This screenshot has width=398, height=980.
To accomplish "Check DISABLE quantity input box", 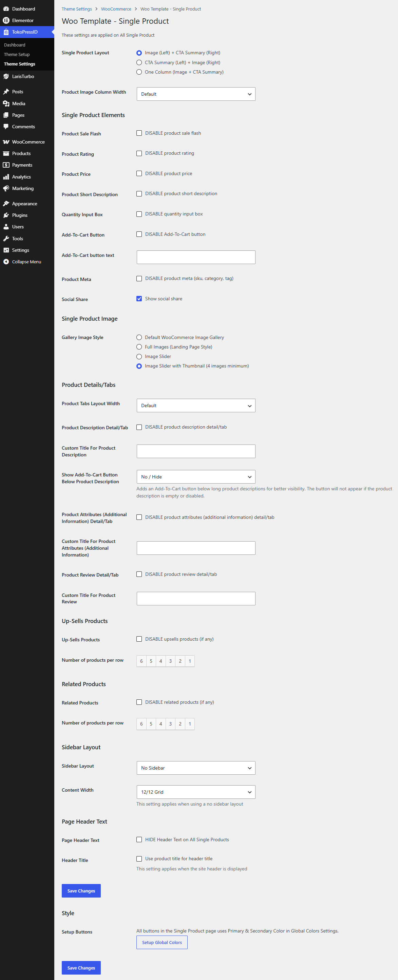I will click(139, 214).
